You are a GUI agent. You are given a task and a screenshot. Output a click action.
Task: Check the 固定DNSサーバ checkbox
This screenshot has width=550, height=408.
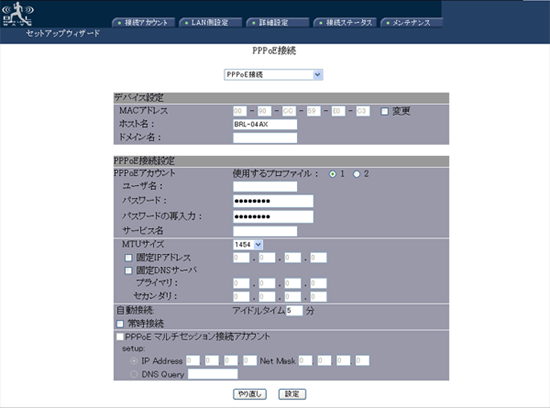[128, 270]
